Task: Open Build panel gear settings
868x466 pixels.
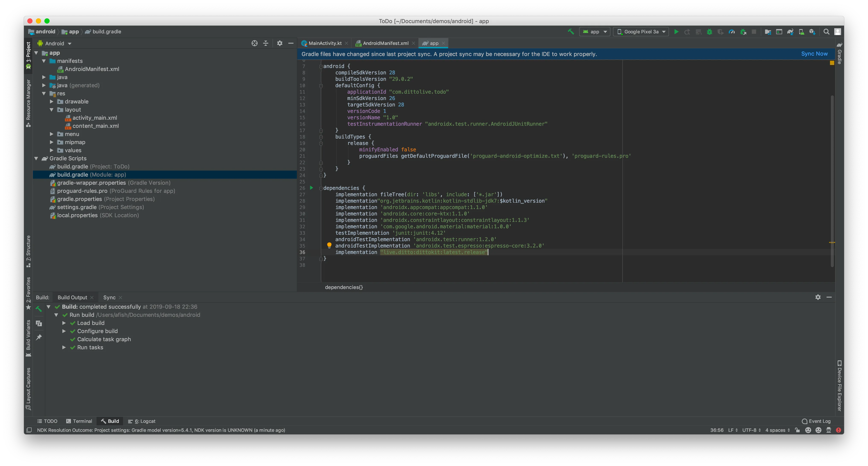Action: [x=818, y=297]
